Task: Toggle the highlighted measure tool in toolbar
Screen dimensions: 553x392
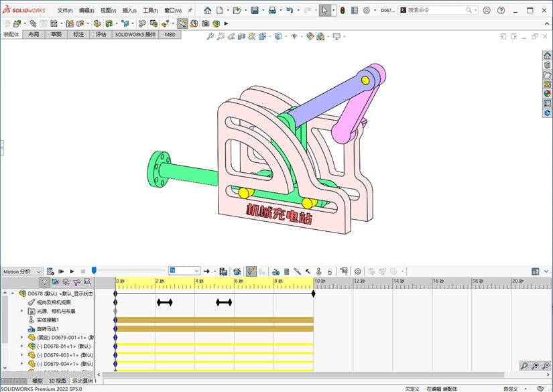Action: [182, 23]
